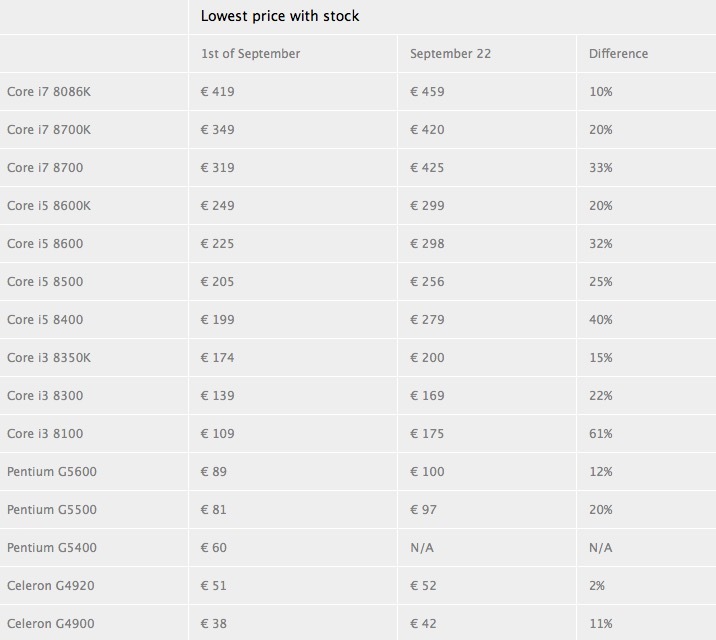
Task: Click the 40% difference for Core i5 8400
Action: click(x=600, y=320)
